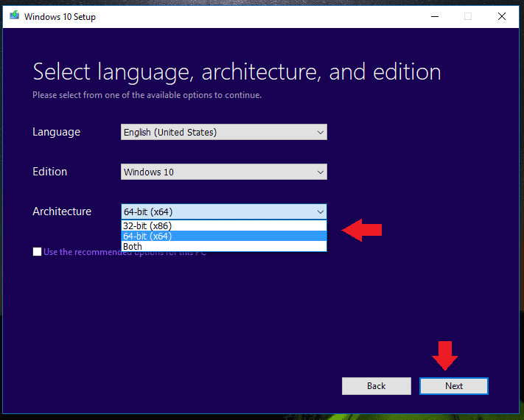Enable the recommended options checkbox
The height and width of the screenshot is (420, 524).
pyautogui.click(x=37, y=251)
